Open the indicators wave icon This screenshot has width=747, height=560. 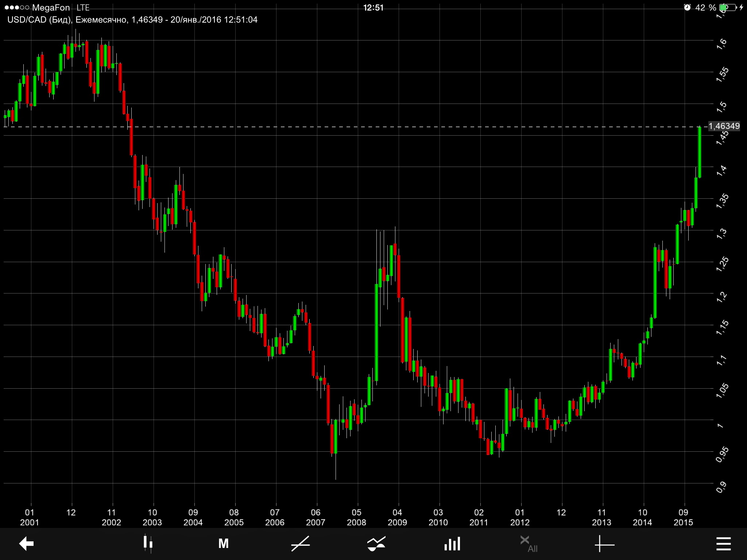pos(376,544)
